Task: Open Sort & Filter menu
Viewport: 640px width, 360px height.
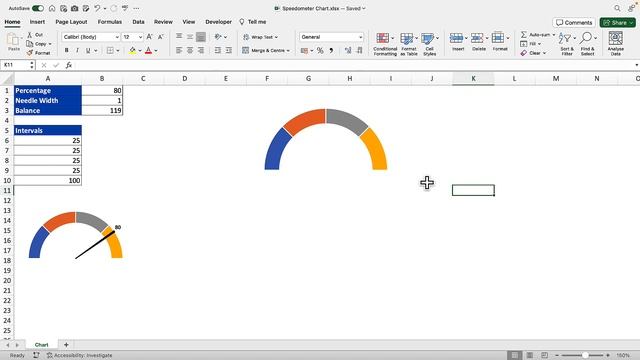Action: (x=567, y=44)
